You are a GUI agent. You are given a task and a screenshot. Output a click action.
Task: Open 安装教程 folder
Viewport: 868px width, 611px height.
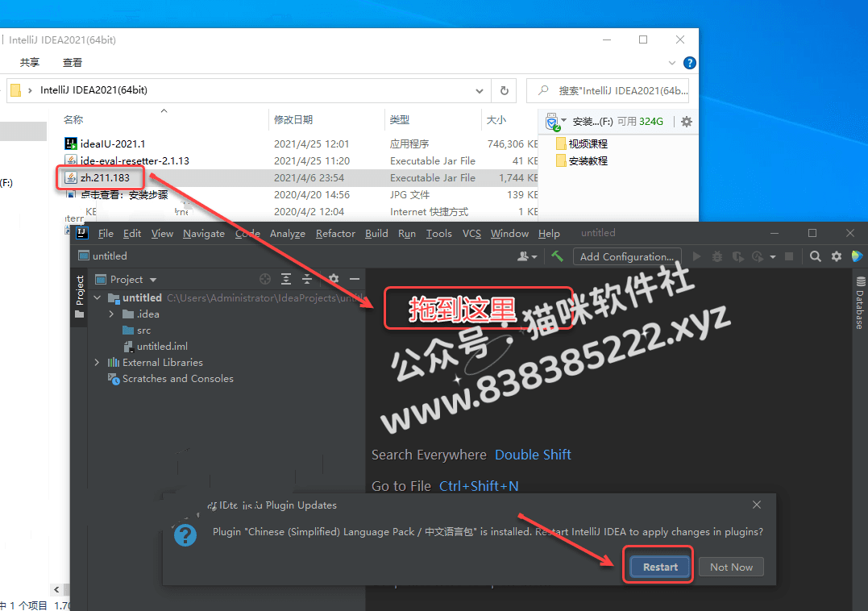[x=581, y=161]
